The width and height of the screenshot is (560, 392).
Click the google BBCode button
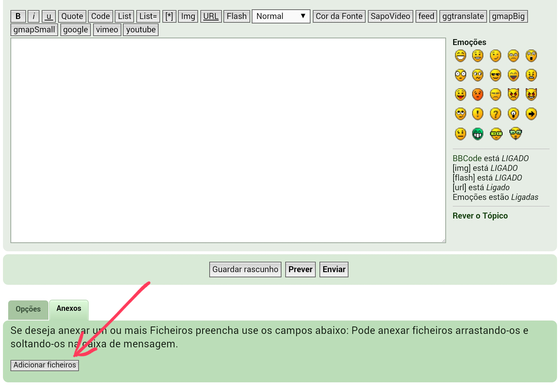76,30
